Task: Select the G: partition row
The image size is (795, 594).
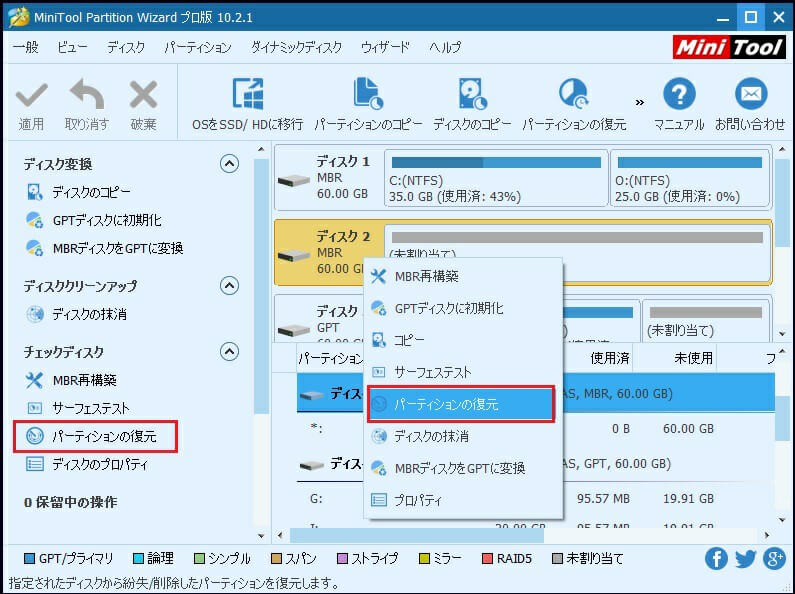Action: click(x=535, y=499)
